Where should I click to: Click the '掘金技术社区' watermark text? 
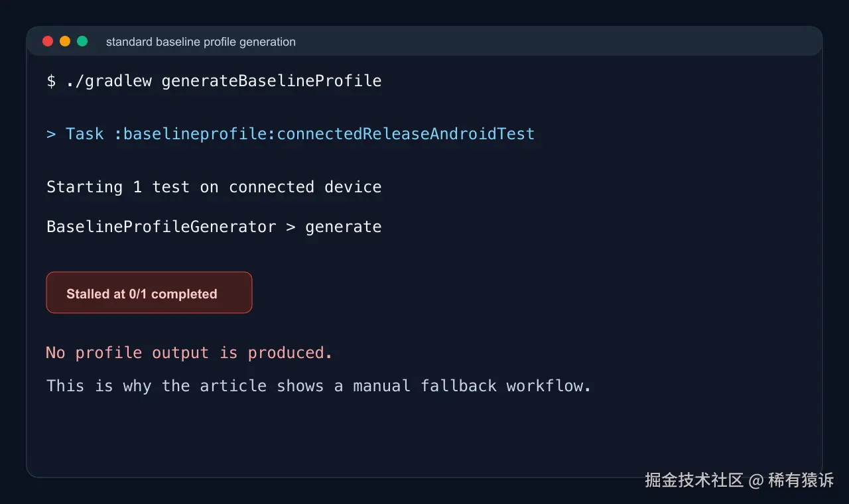click(694, 480)
